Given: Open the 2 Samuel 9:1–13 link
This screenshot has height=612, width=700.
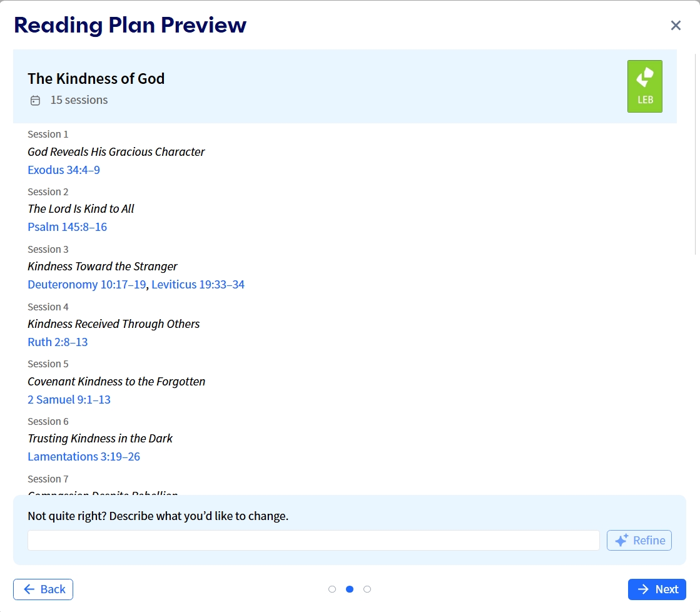Looking at the screenshot, I should pos(69,400).
